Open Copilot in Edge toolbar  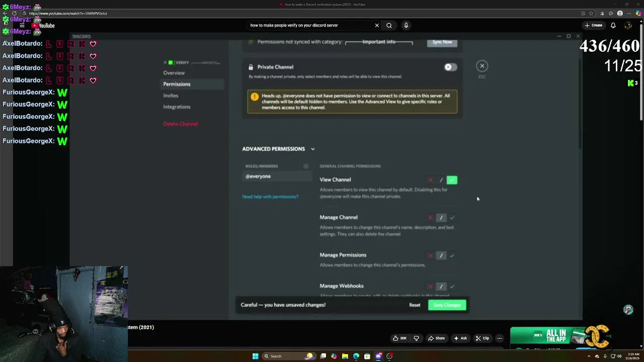[638, 14]
